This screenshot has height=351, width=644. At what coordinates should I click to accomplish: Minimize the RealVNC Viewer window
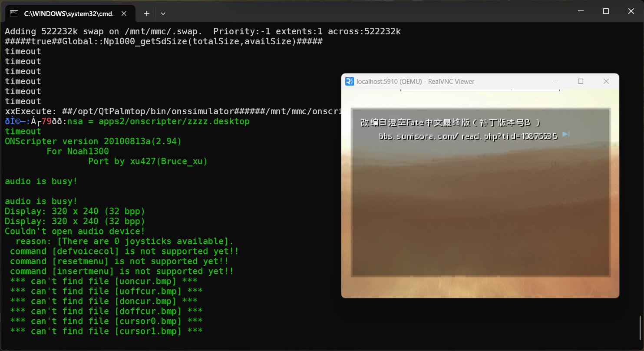click(555, 81)
